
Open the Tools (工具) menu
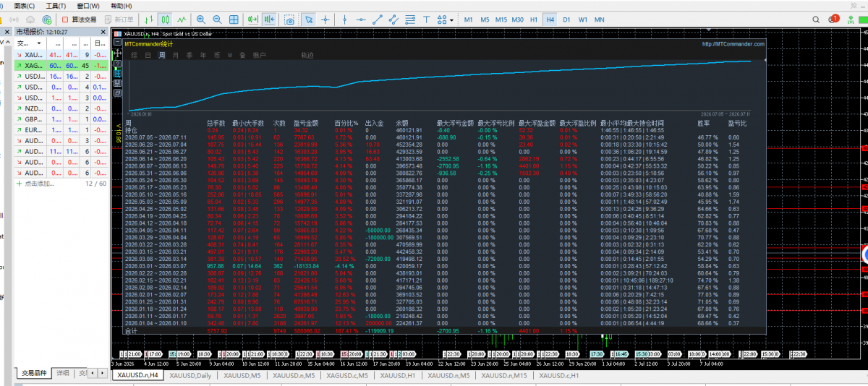click(55, 5)
